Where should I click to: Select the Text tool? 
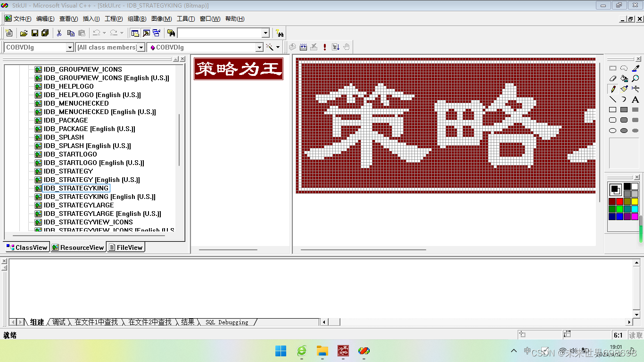pos(635,99)
